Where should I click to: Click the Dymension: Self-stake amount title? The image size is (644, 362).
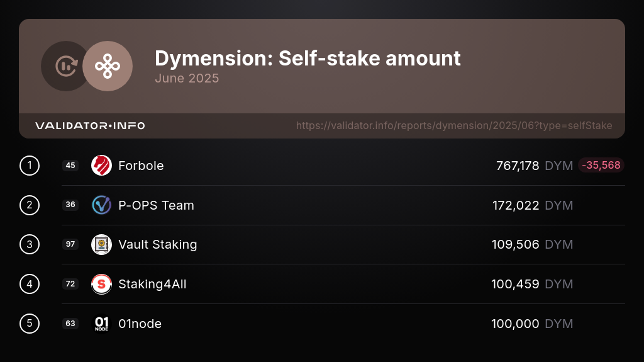click(x=308, y=59)
